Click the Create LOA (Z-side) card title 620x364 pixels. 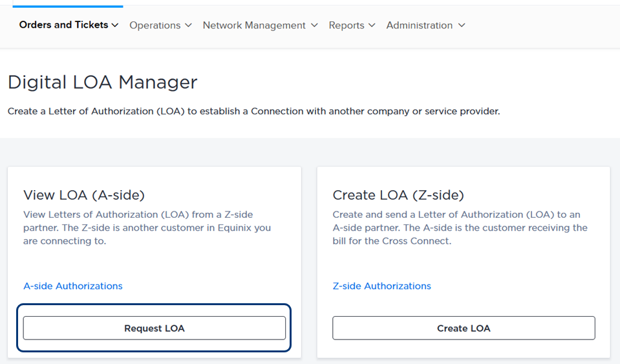(x=398, y=195)
